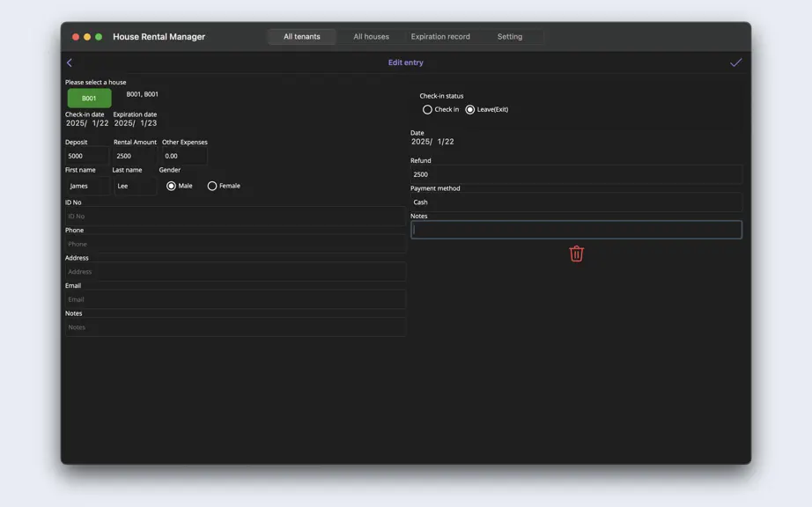Focus the Email input field
This screenshot has width=812, height=507.
(236, 299)
